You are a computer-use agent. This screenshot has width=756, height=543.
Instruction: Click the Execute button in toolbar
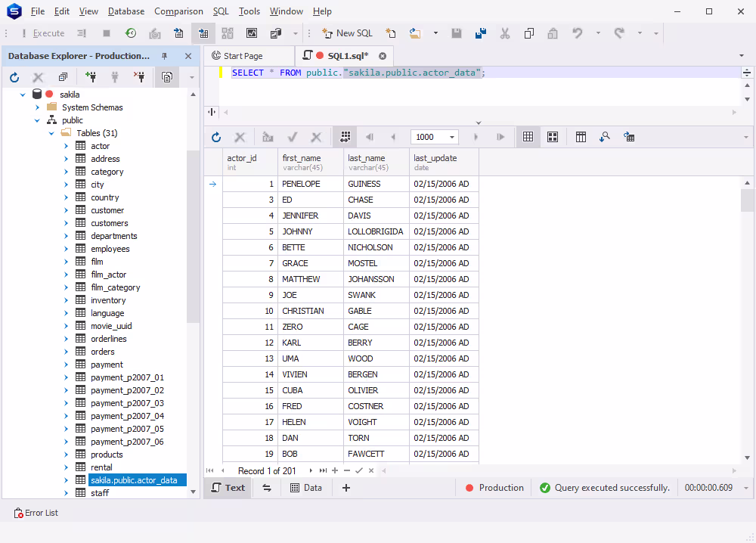(42, 33)
